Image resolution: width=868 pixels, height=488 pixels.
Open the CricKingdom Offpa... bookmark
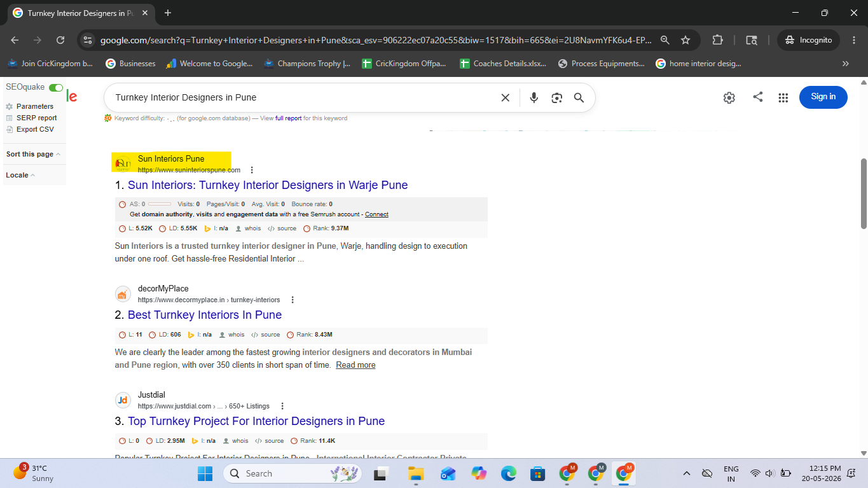404,64
